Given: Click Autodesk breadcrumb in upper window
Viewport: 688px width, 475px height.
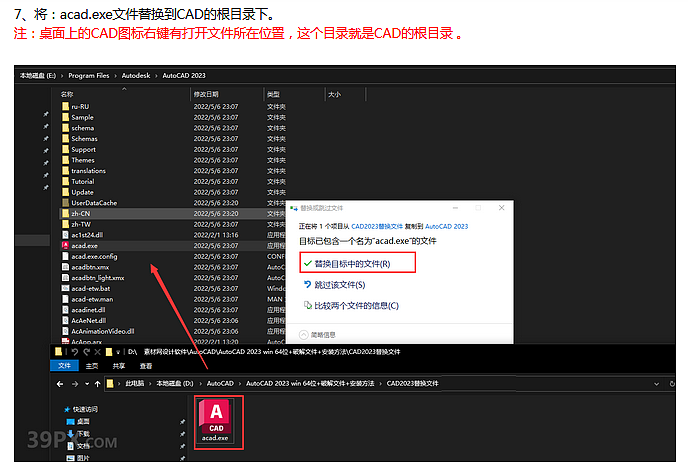Looking at the screenshot, I should tap(136, 75).
